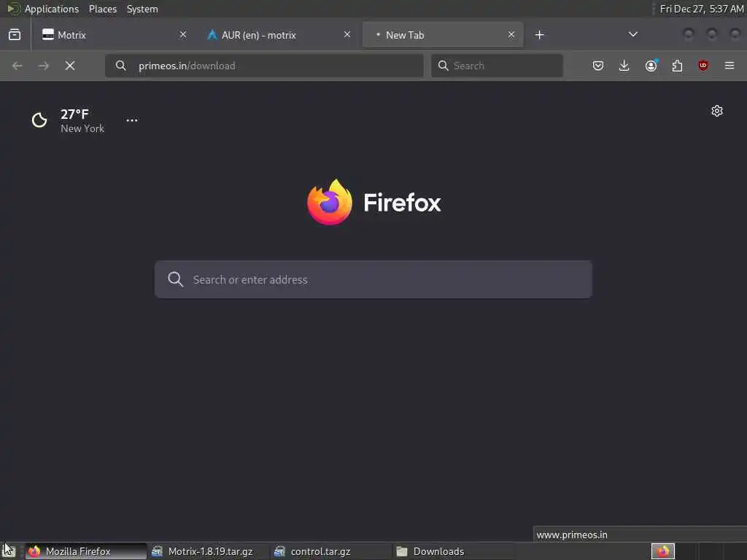The height and width of the screenshot is (560, 747).
Task: Open Firefox account menu
Action: point(651,66)
